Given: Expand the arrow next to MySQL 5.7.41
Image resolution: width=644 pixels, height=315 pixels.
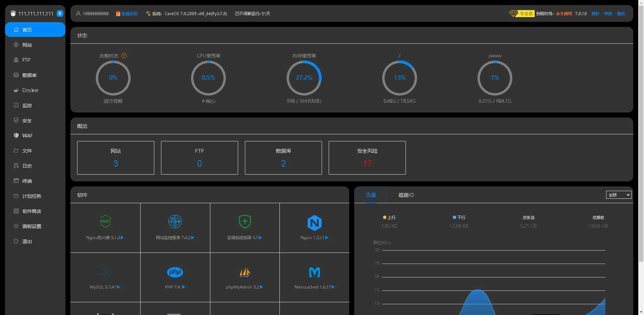Looking at the screenshot, I should 118,287.
